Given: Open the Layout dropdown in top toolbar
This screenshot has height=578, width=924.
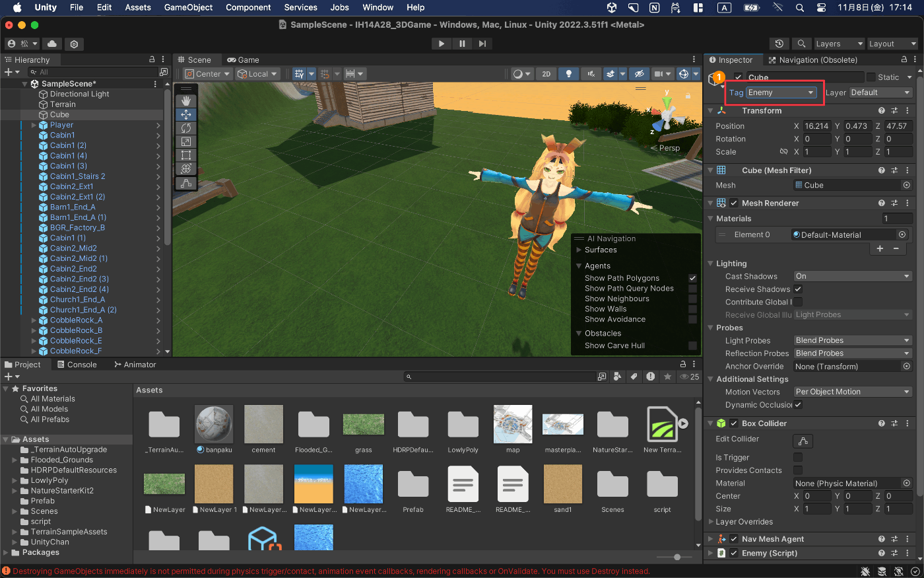Looking at the screenshot, I should pyautogui.click(x=892, y=44).
